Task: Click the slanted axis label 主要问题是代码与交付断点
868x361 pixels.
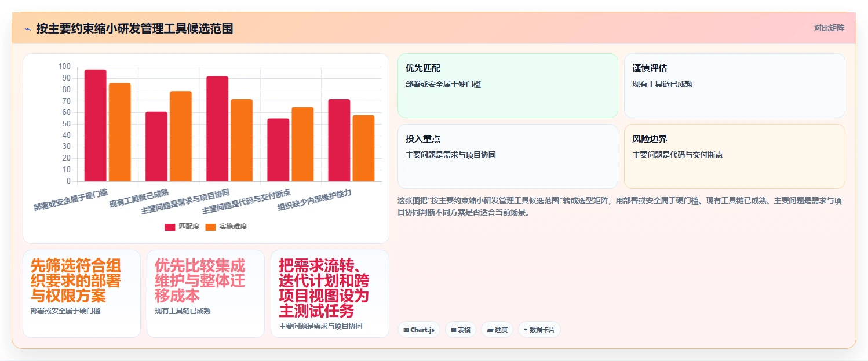Action: (246, 202)
